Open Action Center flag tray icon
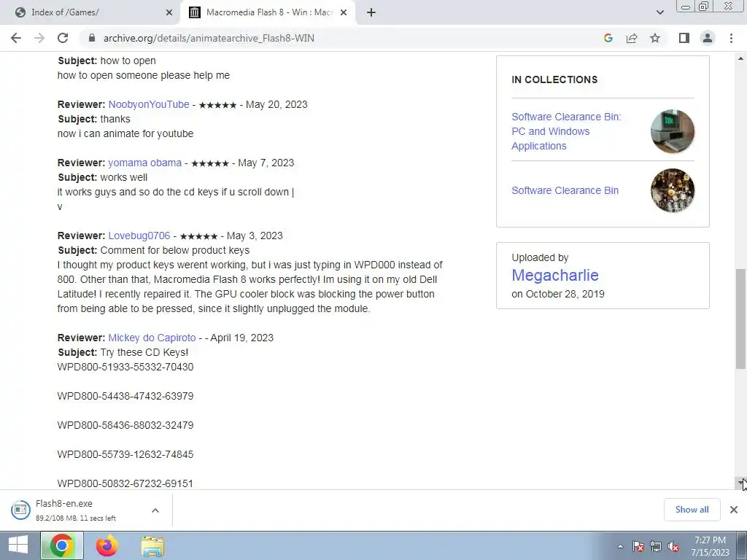Image resolution: width=747 pixels, height=560 pixels. click(638, 547)
